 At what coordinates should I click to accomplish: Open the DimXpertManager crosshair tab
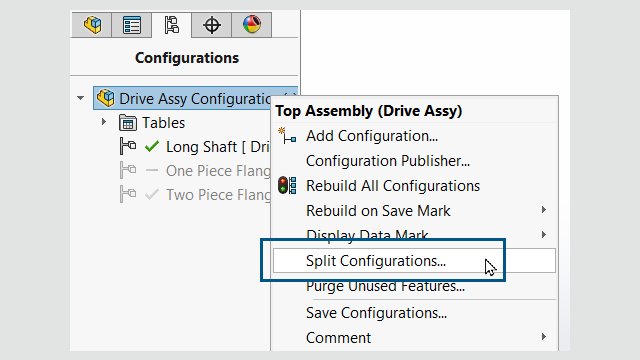coord(211,25)
